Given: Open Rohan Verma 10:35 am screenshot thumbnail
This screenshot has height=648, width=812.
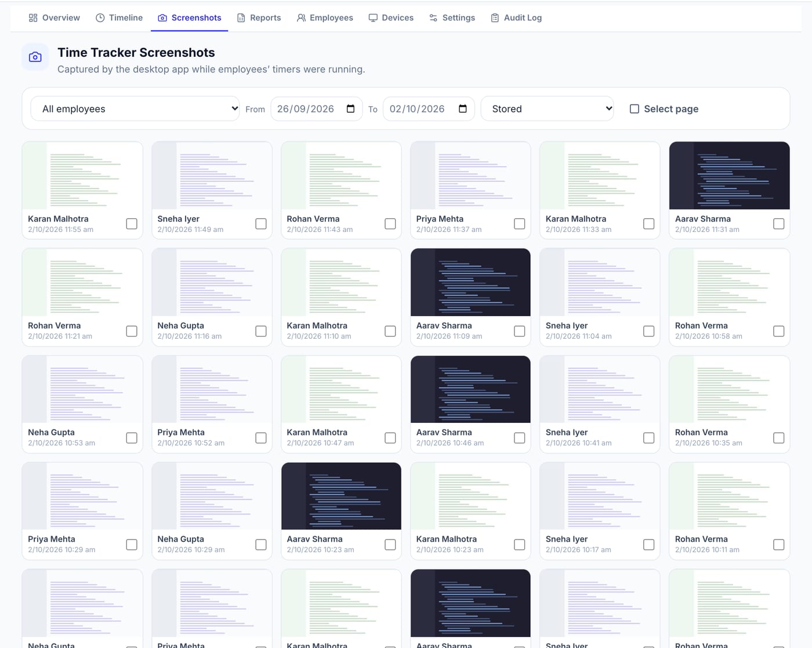Looking at the screenshot, I should coord(729,389).
